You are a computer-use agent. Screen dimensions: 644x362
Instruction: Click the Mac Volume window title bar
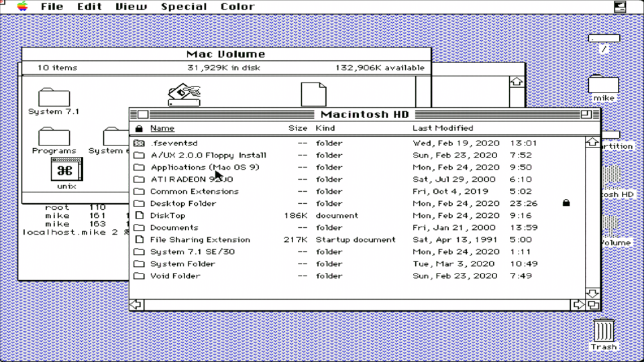226,54
